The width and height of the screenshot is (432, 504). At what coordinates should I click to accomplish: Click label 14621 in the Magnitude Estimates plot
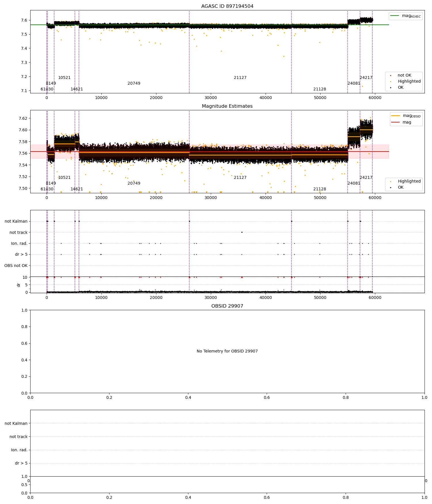click(77, 189)
